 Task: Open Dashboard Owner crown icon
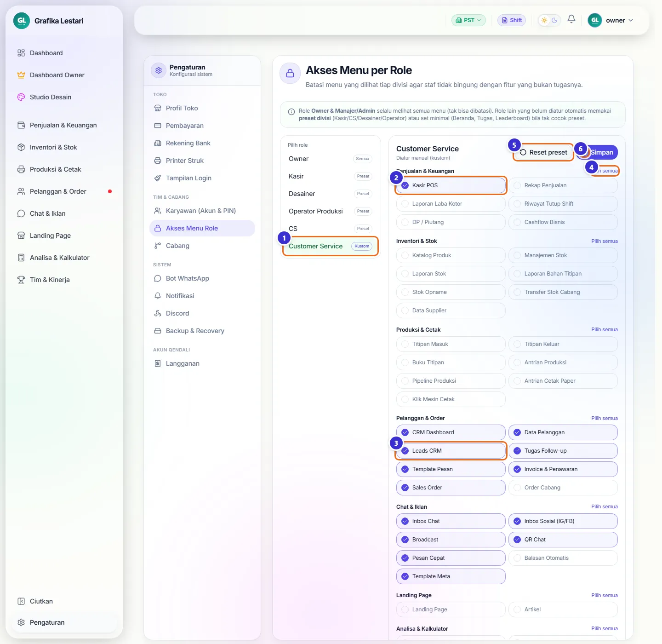[x=21, y=75]
